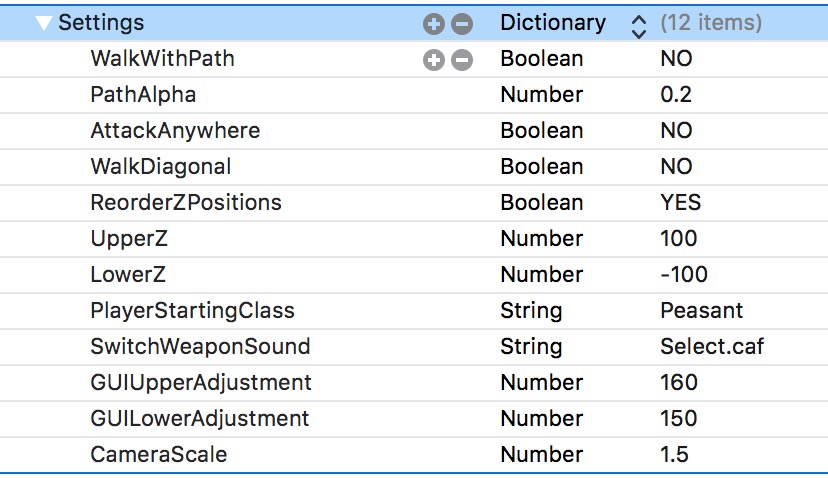Click the minus icon on Settings row
The image size is (828, 478).
point(461,23)
